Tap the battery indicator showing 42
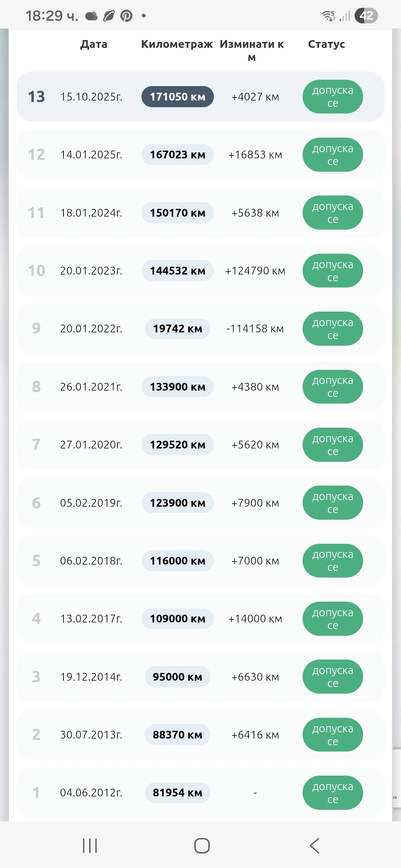The height and width of the screenshot is (868, 401). pyautogui.click(x=366, y=16)
